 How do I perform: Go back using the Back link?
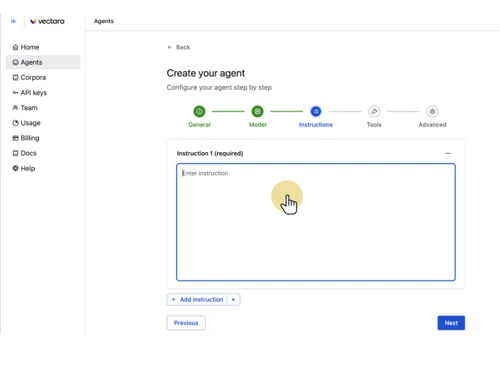(179, 47)
